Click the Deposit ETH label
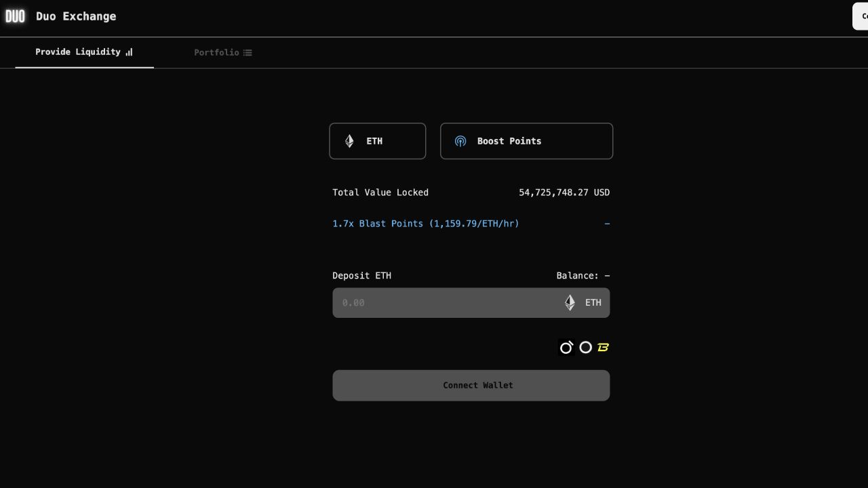This screenshot has height=488, width=868. pyautogui.click(x=361, y=276)
